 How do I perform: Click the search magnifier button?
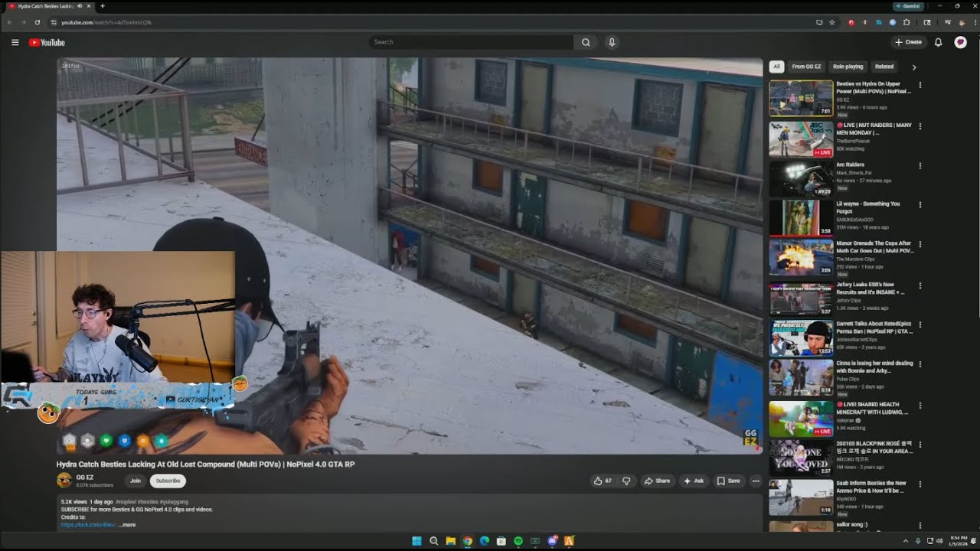[586, 42]
